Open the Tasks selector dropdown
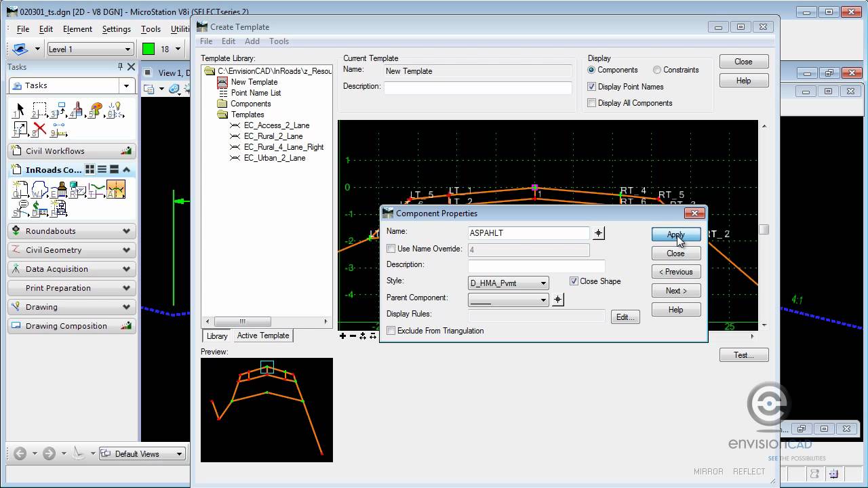 [126, 85]
